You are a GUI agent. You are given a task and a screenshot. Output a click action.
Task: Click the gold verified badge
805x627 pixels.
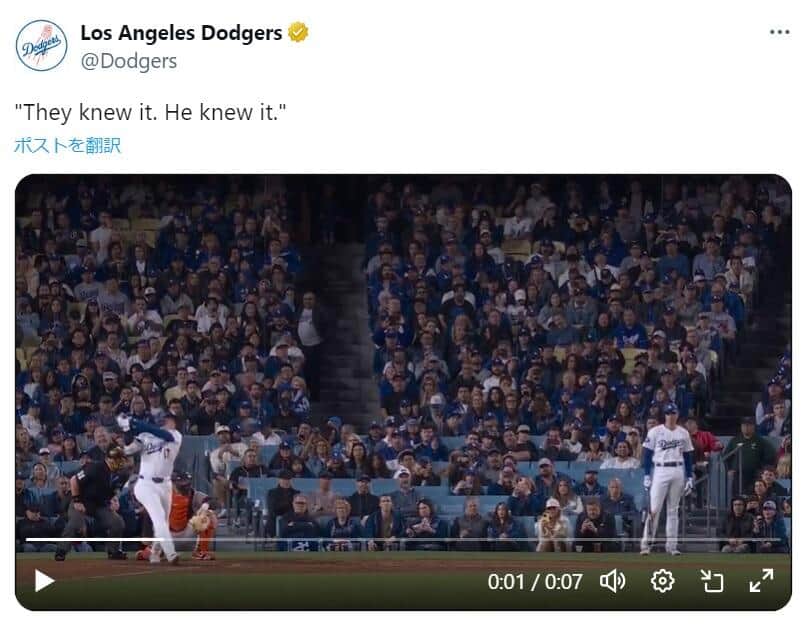pyautogui.click(x=298, y=33)
